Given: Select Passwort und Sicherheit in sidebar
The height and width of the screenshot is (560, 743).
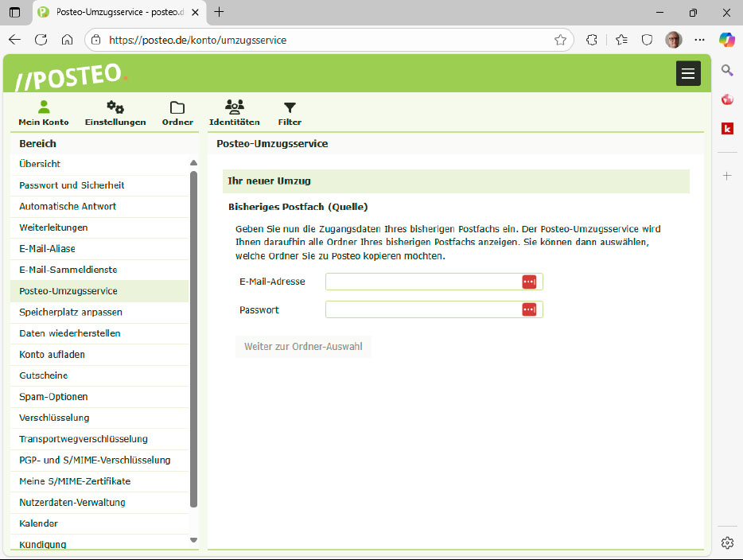Looking at the screenshot, I should pos(72,185).
